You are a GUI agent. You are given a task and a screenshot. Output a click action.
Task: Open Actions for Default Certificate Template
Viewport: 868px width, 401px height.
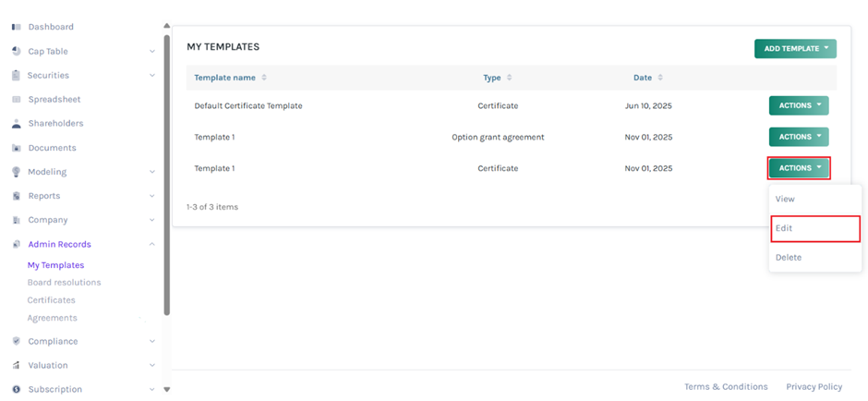pyautogui.click(x=799, y=105)
